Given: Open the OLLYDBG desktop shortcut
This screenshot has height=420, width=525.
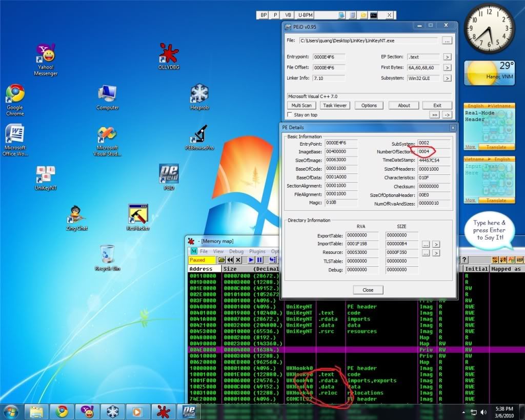Looking at the screenshot, I should tap(169, 56).
